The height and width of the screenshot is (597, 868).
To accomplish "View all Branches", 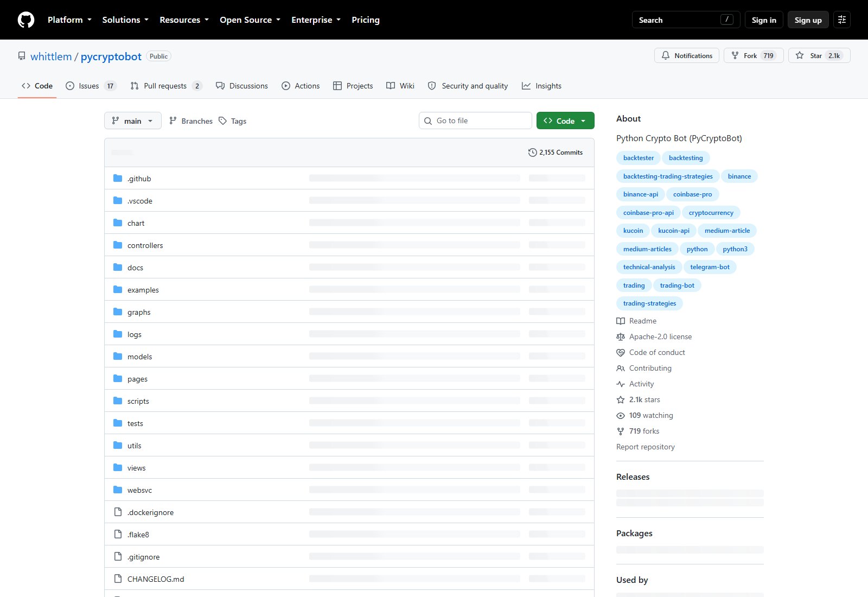I will tap(191, 121).
